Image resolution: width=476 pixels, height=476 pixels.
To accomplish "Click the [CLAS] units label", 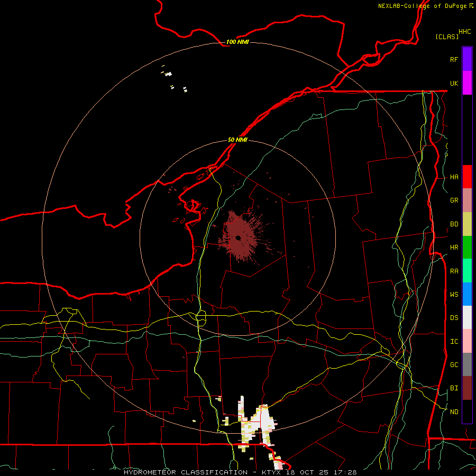I will (447, 36).
